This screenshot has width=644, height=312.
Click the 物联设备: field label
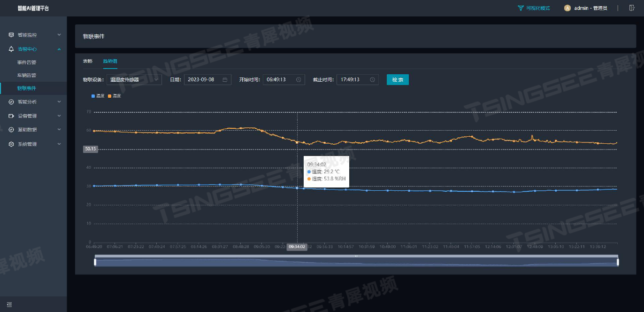93,79
